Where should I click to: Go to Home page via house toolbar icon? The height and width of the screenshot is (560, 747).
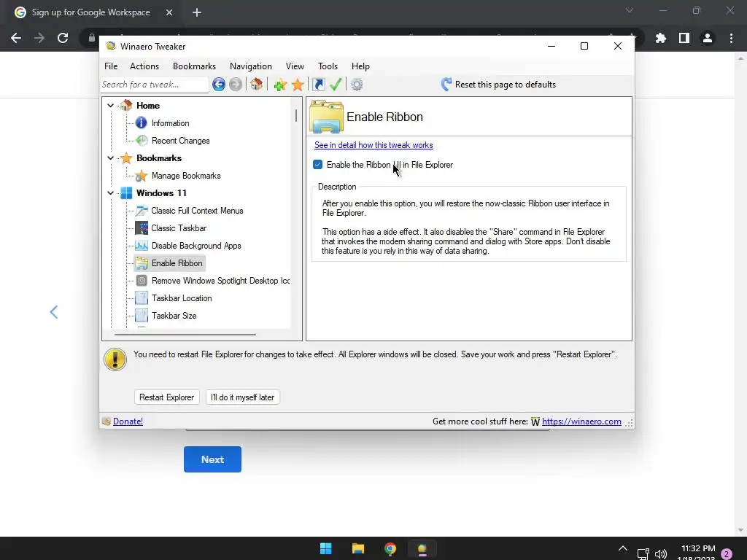coord(256,85)
